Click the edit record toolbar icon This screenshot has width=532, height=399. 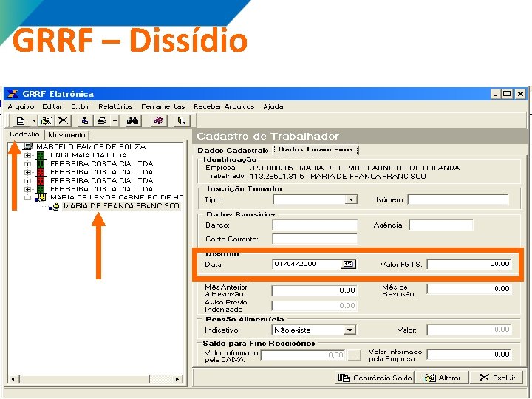tap(47, 120)
